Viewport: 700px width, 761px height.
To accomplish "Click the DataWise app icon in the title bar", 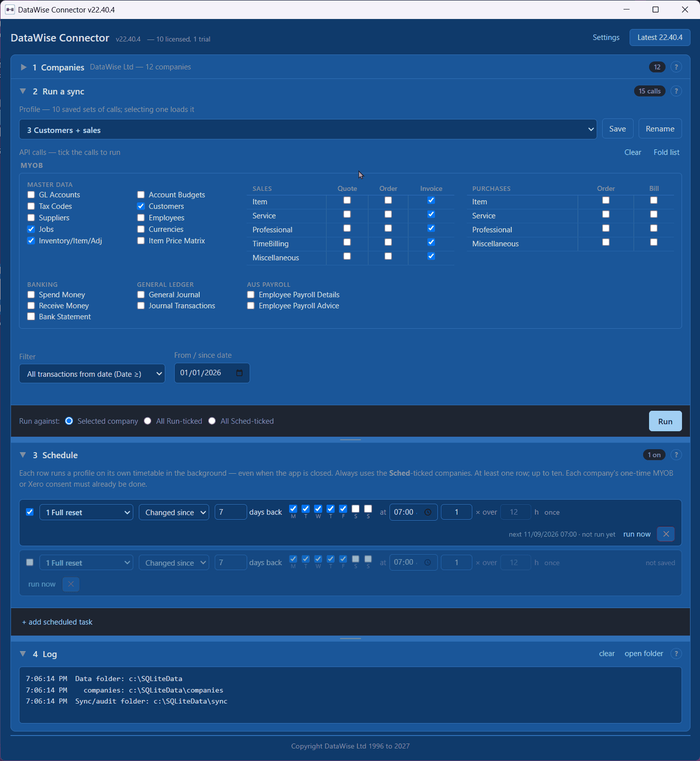I will pos(9,10).
